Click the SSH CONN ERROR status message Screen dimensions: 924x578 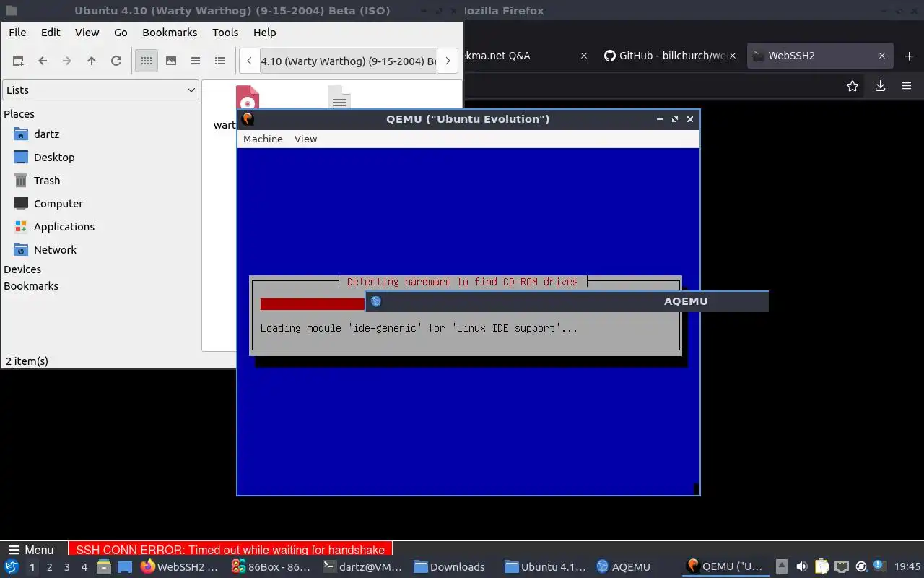[230, 550]
